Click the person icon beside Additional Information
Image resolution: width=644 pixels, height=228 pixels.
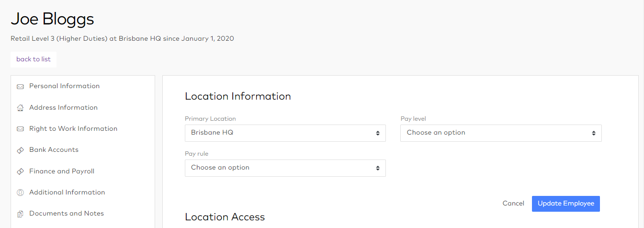20,193
